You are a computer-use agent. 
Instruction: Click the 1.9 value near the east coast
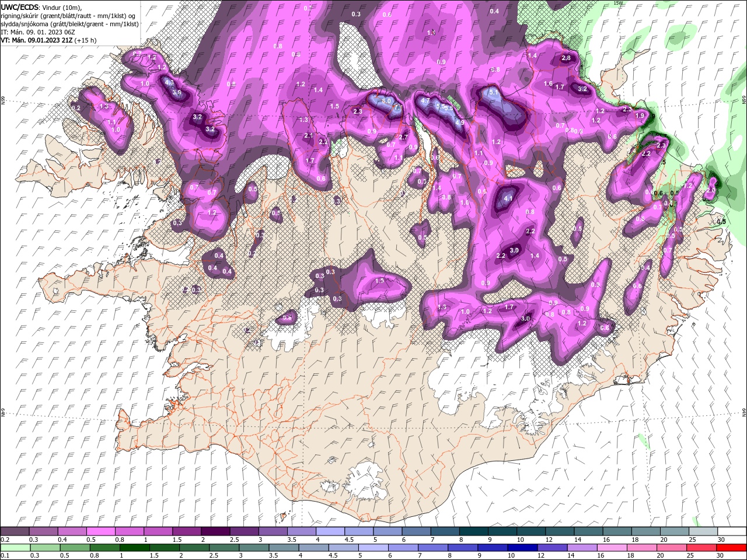(x=640, y=116)
